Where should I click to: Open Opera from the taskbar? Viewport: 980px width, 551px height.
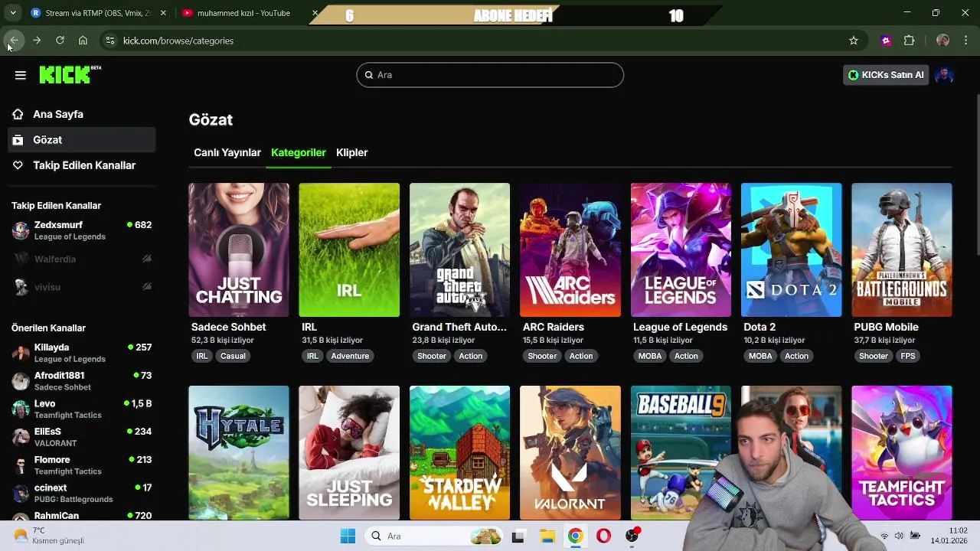(603, 536)
